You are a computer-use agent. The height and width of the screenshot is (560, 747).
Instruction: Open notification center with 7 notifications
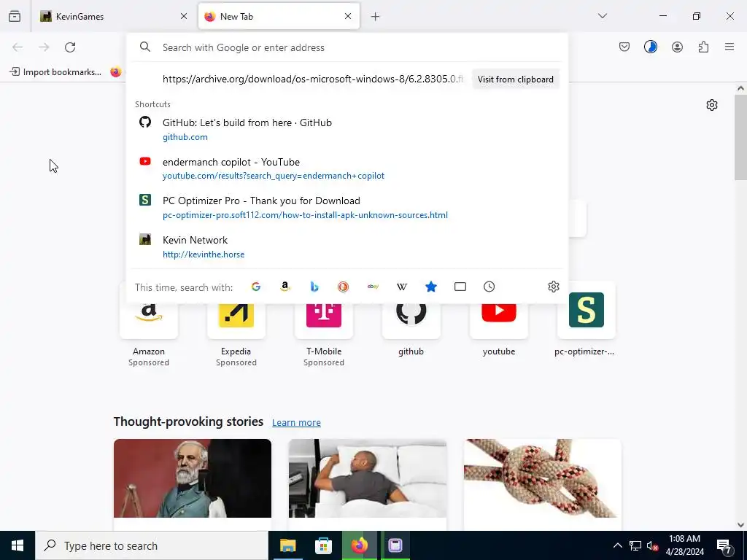tap(724, 545)
